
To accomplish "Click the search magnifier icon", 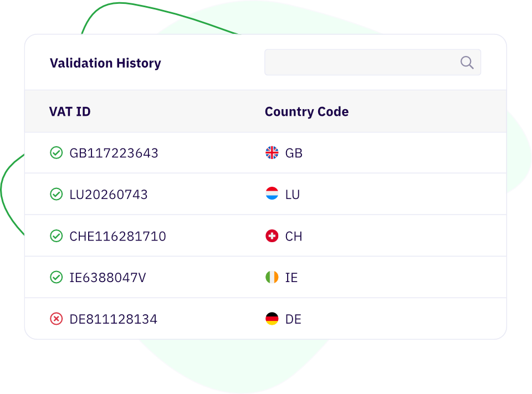I will click(467, 63).
